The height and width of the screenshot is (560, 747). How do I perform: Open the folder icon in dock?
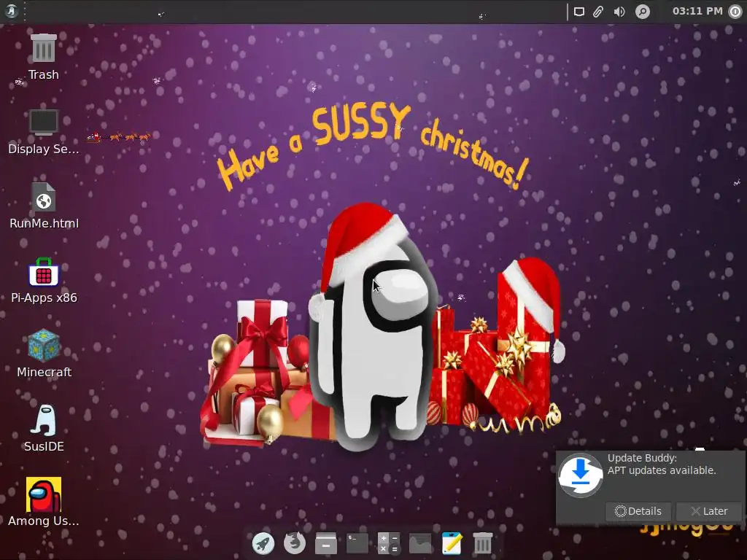click(x=420, y=543)
